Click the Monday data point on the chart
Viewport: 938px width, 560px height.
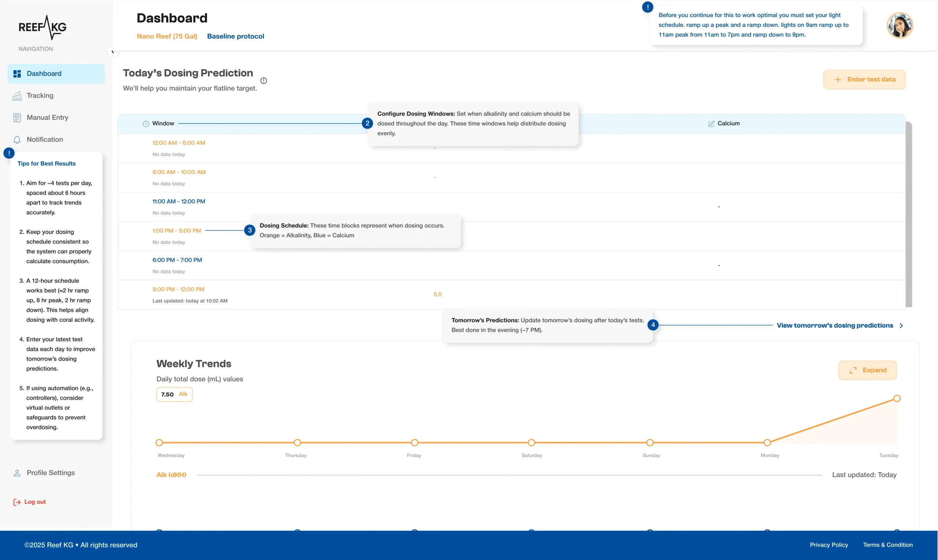point(767,443)
